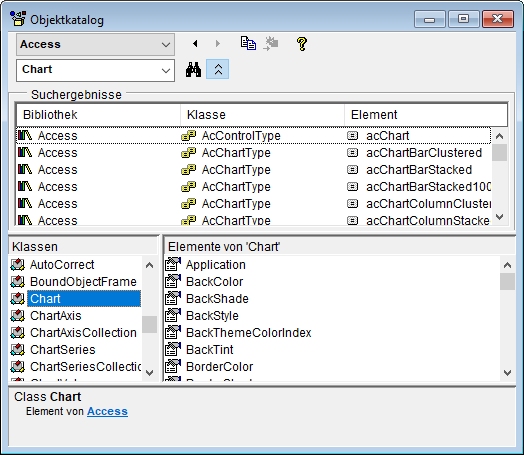The width and height of the screenshot is (524, 455).
Task: Select the ChartAxis class
Action: (x=55, y=316)
